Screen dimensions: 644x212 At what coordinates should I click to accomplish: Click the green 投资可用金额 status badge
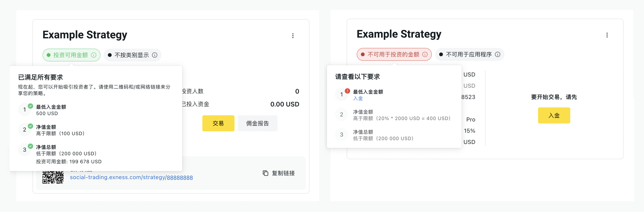72,55
